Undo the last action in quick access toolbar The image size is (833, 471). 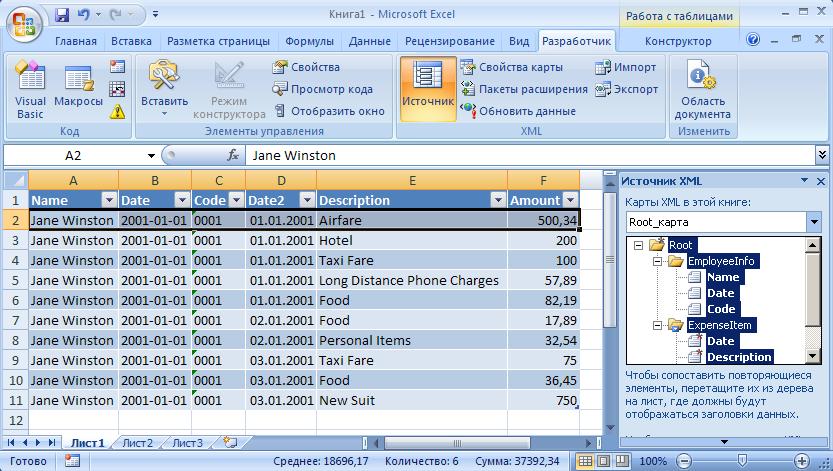pos(84,15)
